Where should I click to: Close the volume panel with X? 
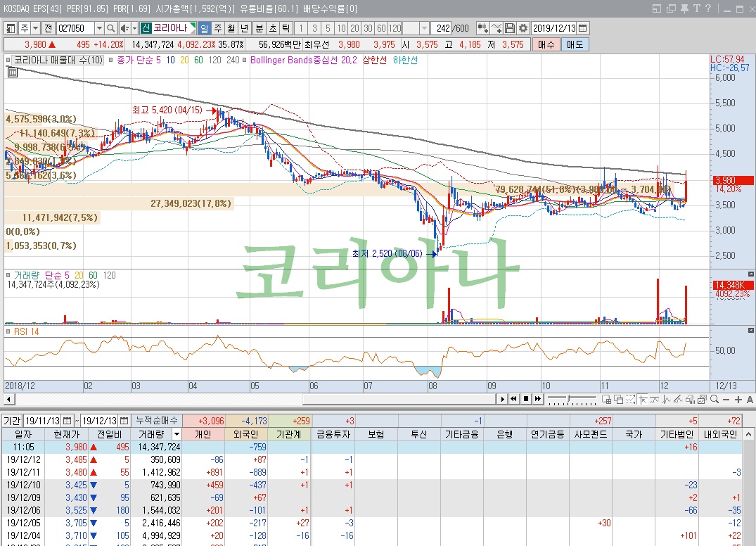coord(750,274)
